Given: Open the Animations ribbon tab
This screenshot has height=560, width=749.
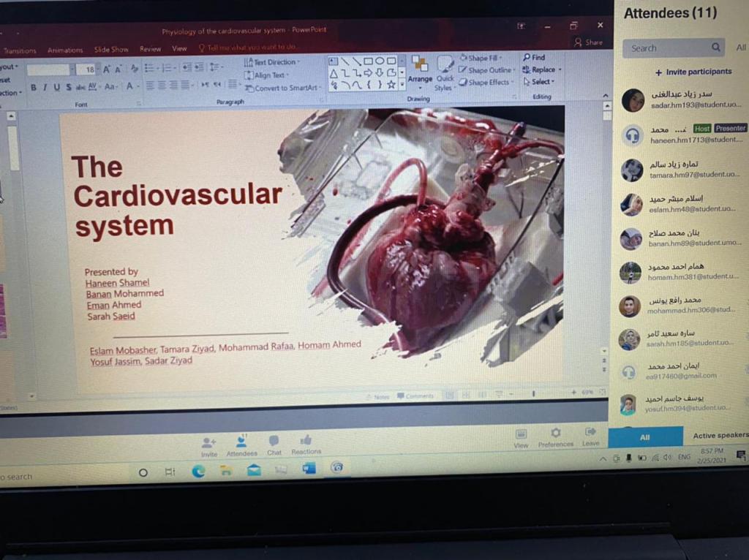Looking at the screenshot, I should coord(65,50).
